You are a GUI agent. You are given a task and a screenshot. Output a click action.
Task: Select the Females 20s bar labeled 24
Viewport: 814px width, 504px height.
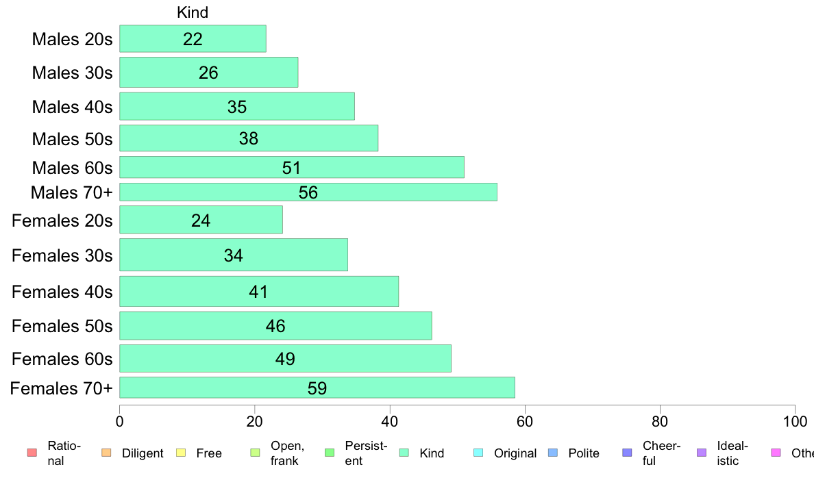click(x=201, y=220)
